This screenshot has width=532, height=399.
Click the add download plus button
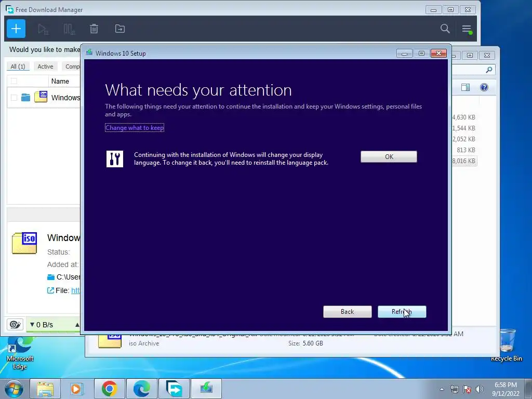[x=16, y=29]
